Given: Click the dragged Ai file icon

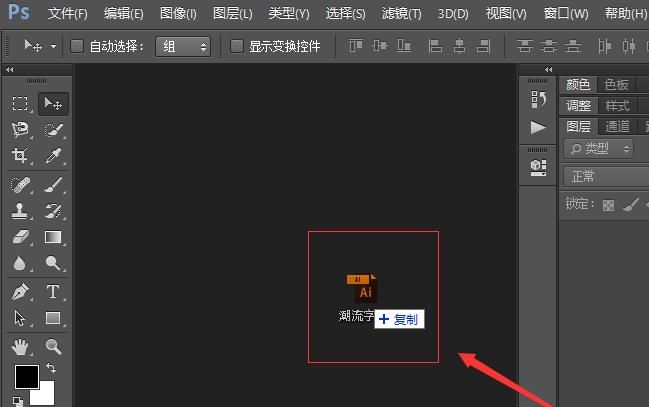Looking at the screenshot, I should click(362, 288).
